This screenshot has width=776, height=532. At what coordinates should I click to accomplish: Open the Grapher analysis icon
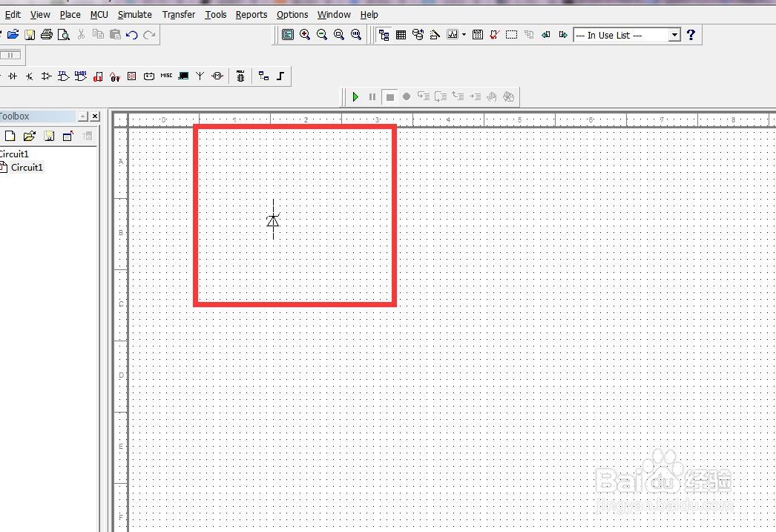[x=453, y=35]
